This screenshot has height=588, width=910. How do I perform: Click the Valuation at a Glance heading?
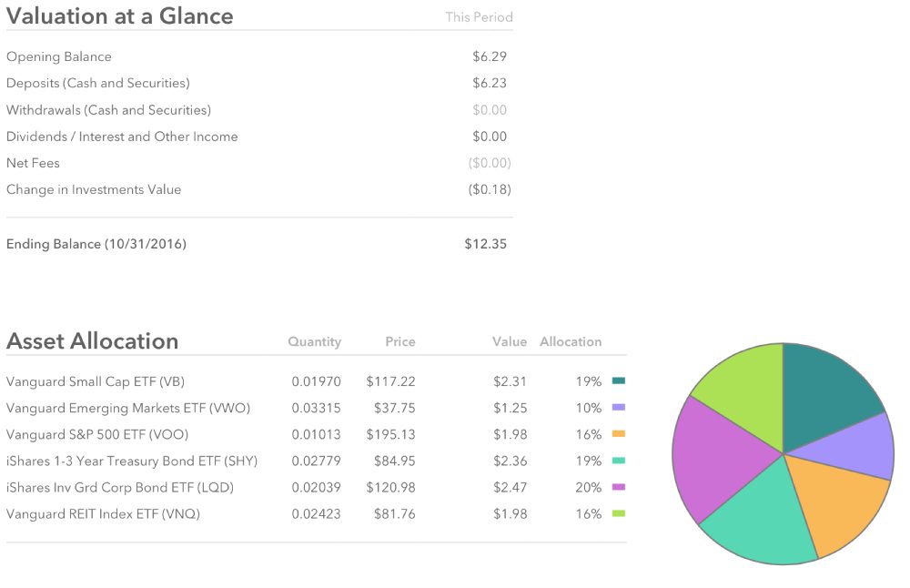[119, 16]
